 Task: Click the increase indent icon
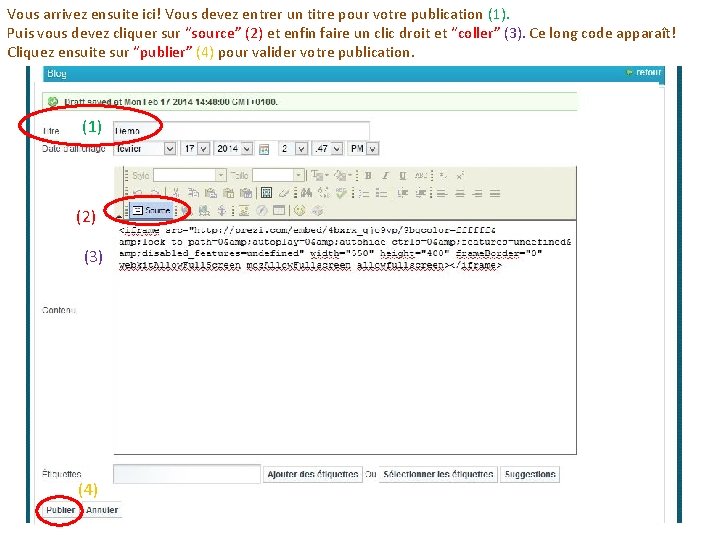click(421, 193)
